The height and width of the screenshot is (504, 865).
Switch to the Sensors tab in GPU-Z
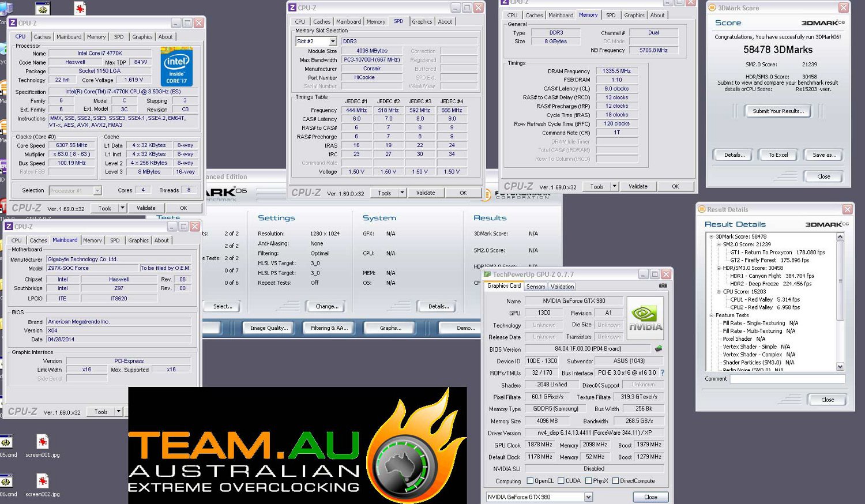[536, 287]
